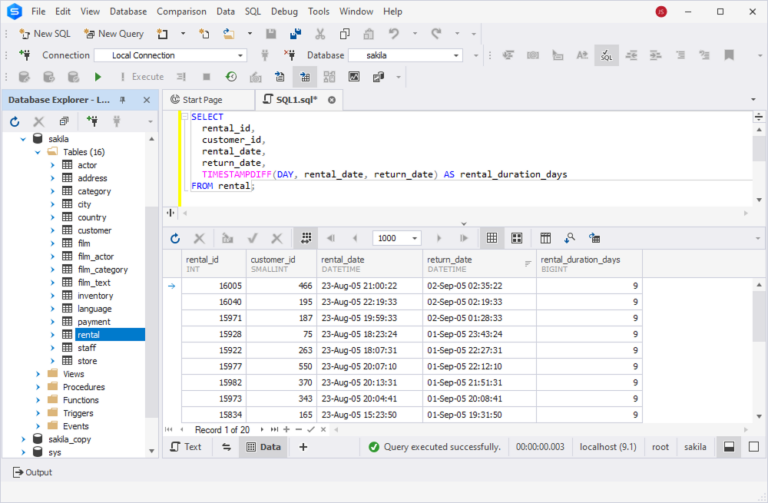
Task: Click the swap views icon beside Text tab
Action: (x=225, y=447)
